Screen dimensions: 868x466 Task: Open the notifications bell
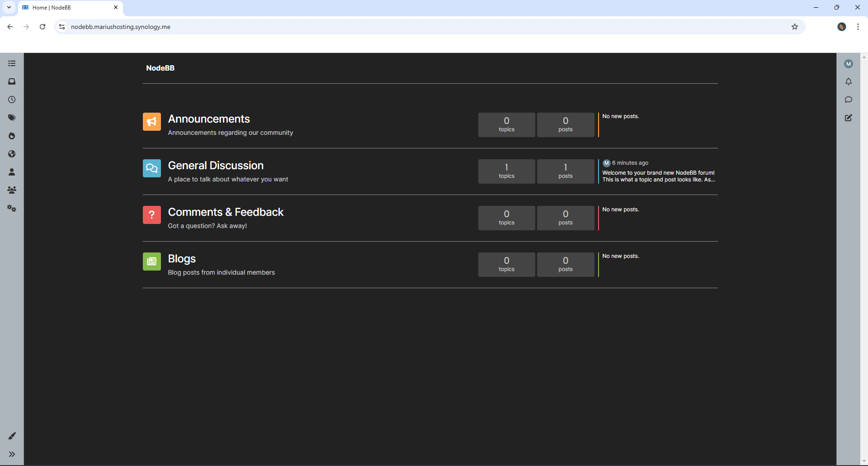point(849,81)
